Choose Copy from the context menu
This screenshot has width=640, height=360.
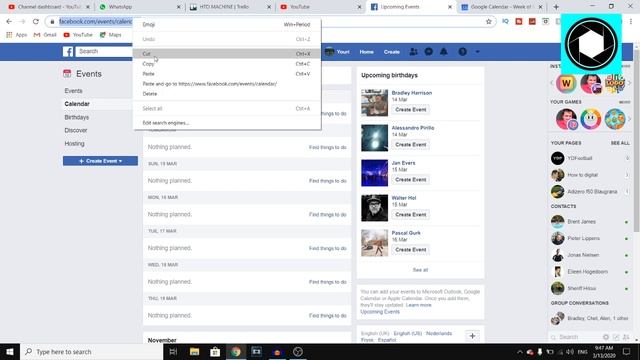227,64
